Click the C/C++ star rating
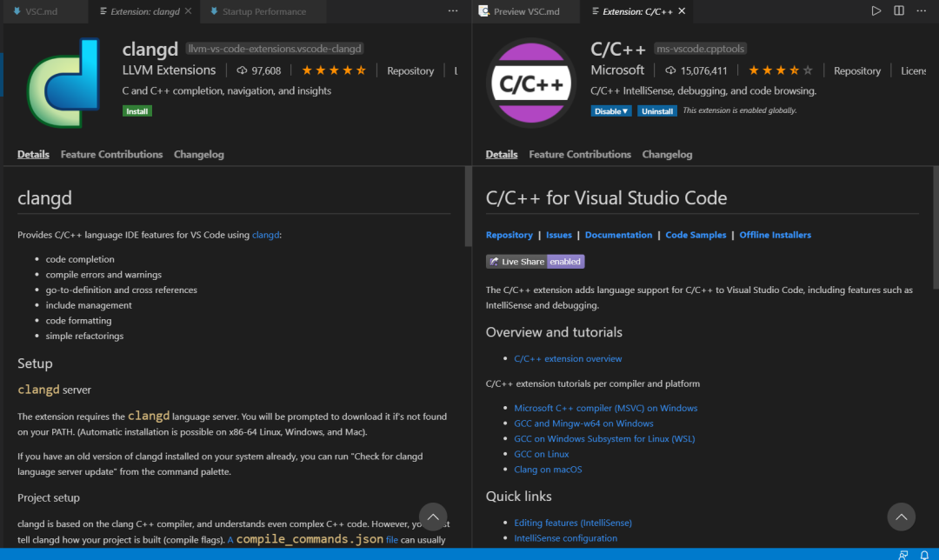This screenshot has width=939, height=560. pyautogui.click(x=780, y=70)
